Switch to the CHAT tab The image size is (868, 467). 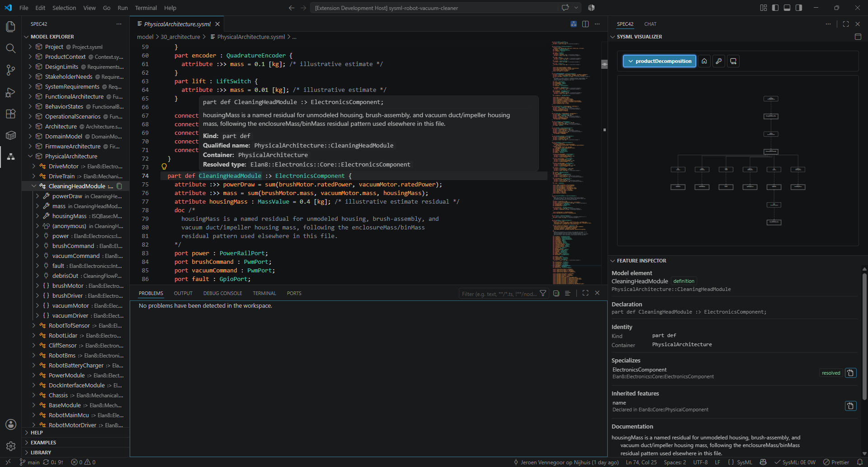pos(650,24)
